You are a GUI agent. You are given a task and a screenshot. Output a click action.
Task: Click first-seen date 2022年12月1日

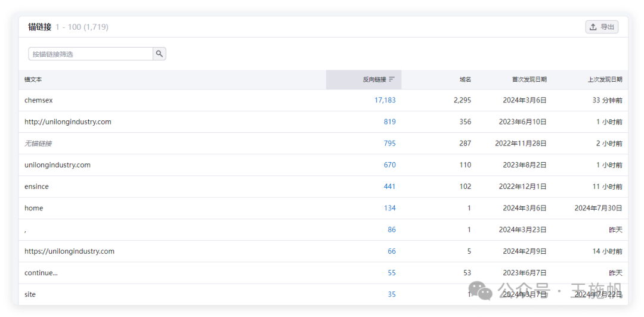(523, 187)
